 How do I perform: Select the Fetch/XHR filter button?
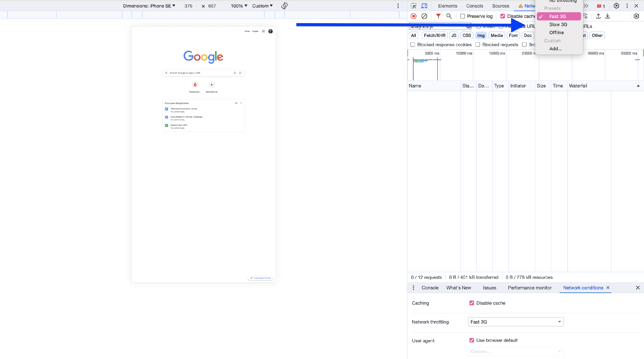434,35
